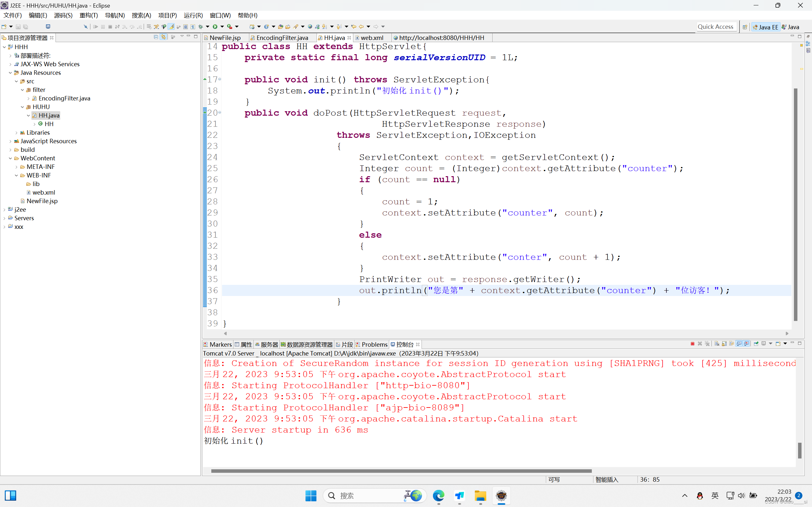Image resolution: width=812 pixels, height=507 pixels.
Task: Toggle Link with Editor in the project explorer
Action: [163, 37]
